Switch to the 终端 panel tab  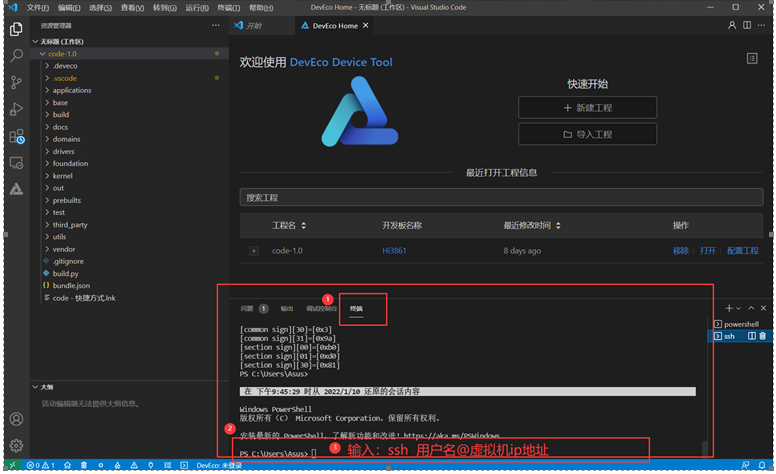[356, 308]
